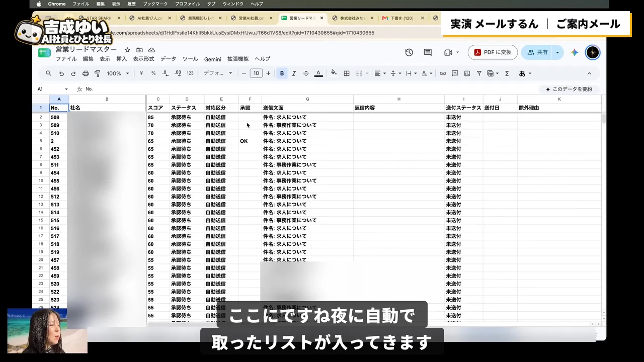Increase font size with plus button
Viewport: 644px width, 362px height.
coord(268,73)
